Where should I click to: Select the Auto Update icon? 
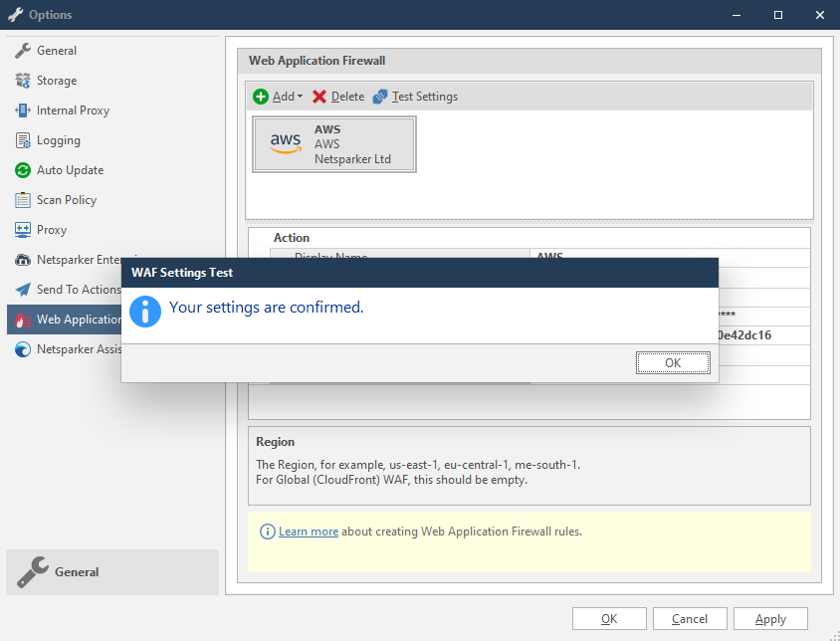point(21,169)
